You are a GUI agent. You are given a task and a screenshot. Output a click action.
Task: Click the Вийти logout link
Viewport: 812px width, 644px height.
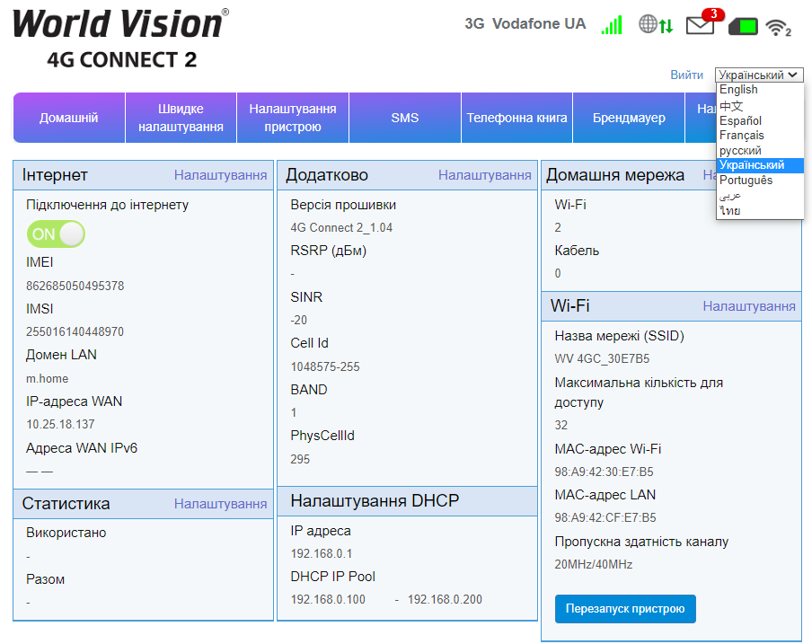686,75
